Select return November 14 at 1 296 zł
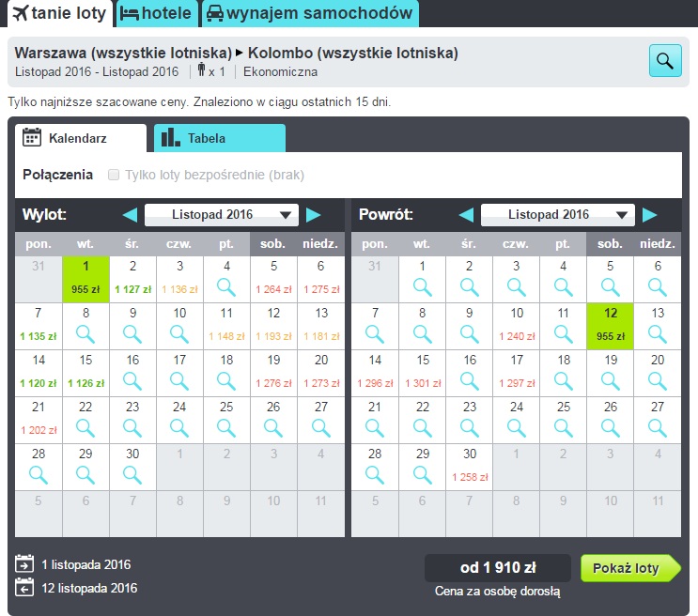Viewport: 698px width, 616px height. [x=375, y=373]
